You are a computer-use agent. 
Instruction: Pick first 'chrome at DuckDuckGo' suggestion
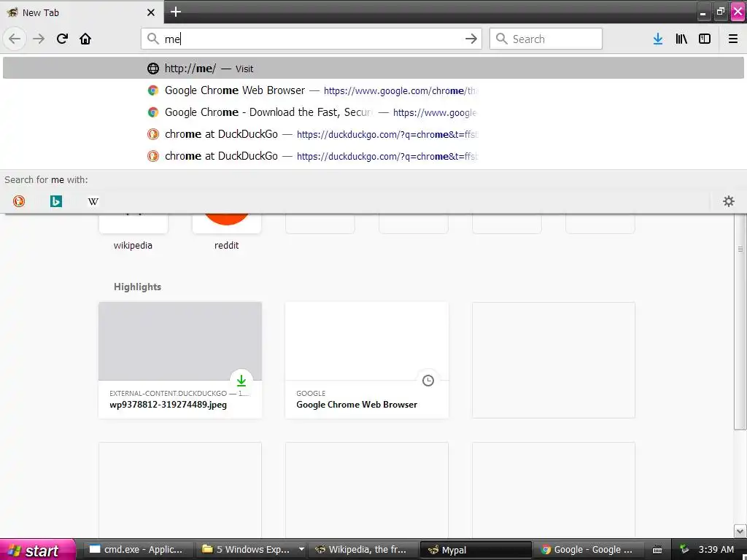[373, 134]
